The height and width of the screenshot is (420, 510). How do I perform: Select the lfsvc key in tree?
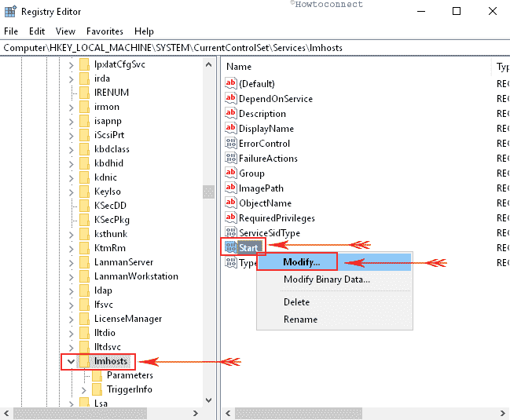(104, 305)
